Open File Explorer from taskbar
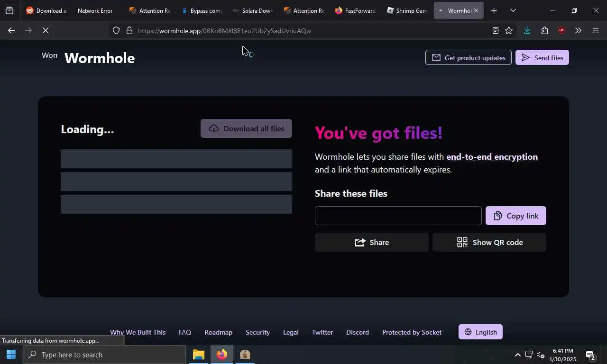 [x=199, y=355]
